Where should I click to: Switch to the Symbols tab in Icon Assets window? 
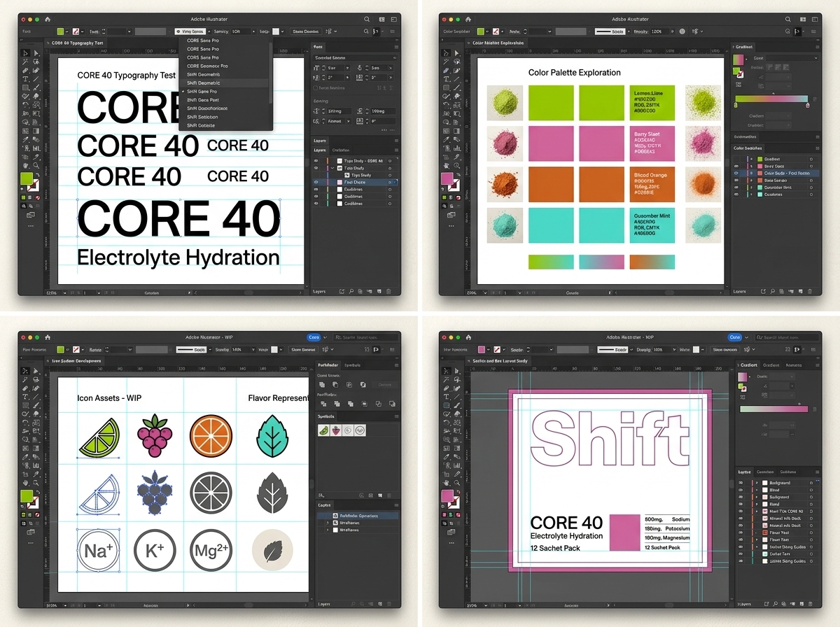353,365
